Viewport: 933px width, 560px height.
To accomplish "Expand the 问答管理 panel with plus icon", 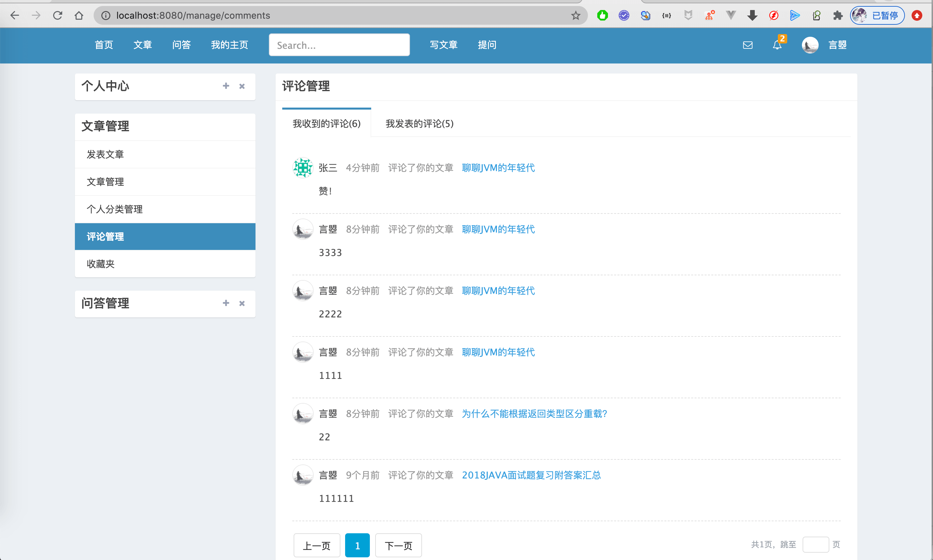I will coord(226,303).
